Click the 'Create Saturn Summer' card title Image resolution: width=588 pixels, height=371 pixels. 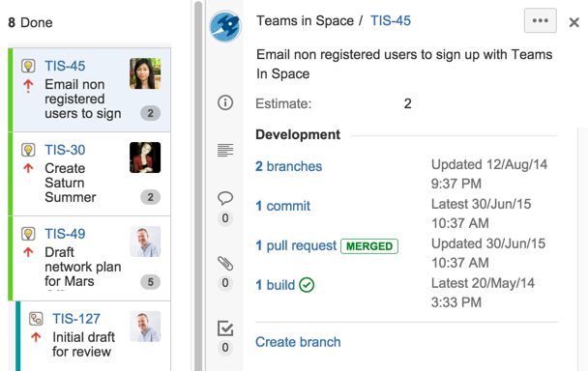tap(71, 183)
